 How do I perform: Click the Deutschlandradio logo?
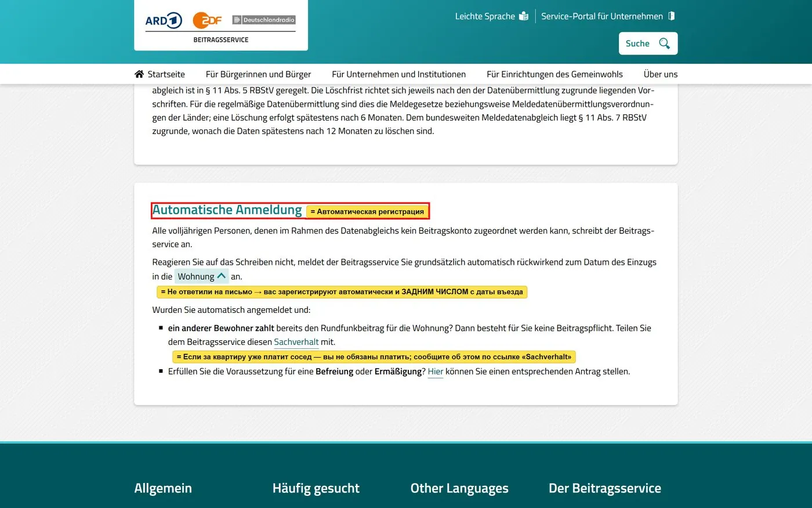264,20
